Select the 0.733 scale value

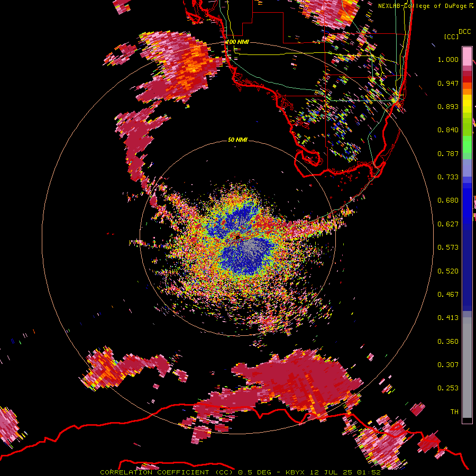(x=448, y=177)
